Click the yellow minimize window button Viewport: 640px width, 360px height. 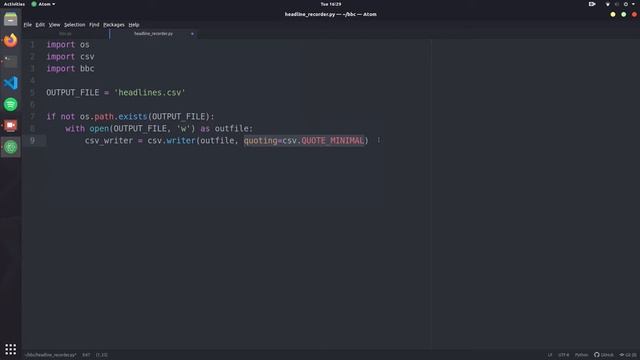pos(613,14)
